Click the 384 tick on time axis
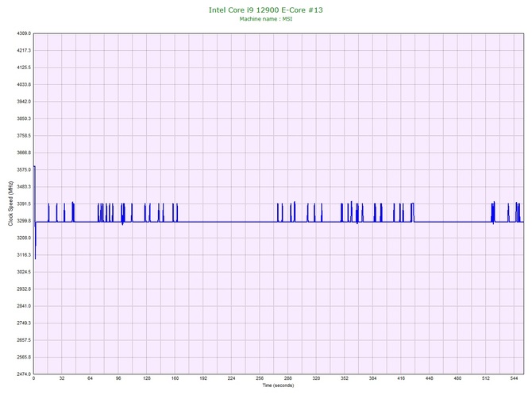The image size is (532, 399). (x=372, y=378)
